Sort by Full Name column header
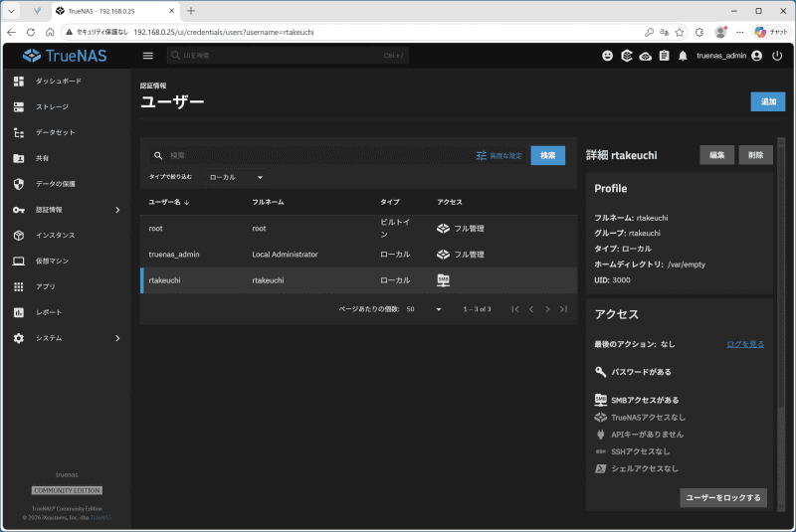The height and width of the screenshot is (532, 796). pyautogui.click(x=268, y=202)
